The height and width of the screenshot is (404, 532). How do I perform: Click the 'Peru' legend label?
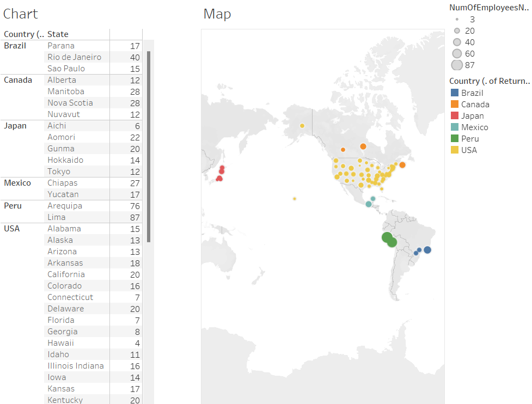pyautogui.click(x=470, y=139)
